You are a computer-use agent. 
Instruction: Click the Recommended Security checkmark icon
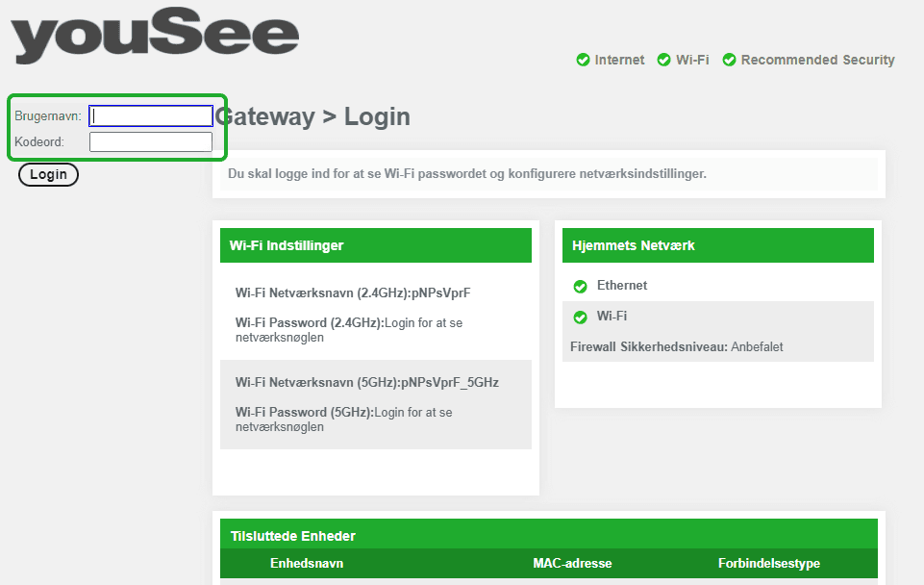coord(729,60)
